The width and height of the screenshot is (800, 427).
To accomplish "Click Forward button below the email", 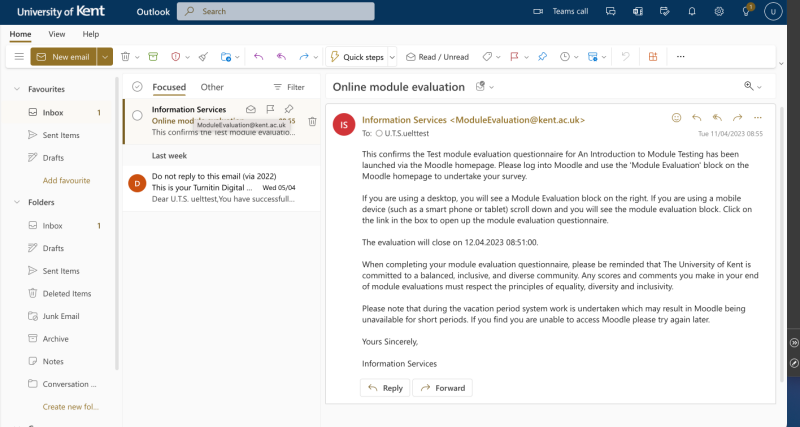I will coord(442,388).
